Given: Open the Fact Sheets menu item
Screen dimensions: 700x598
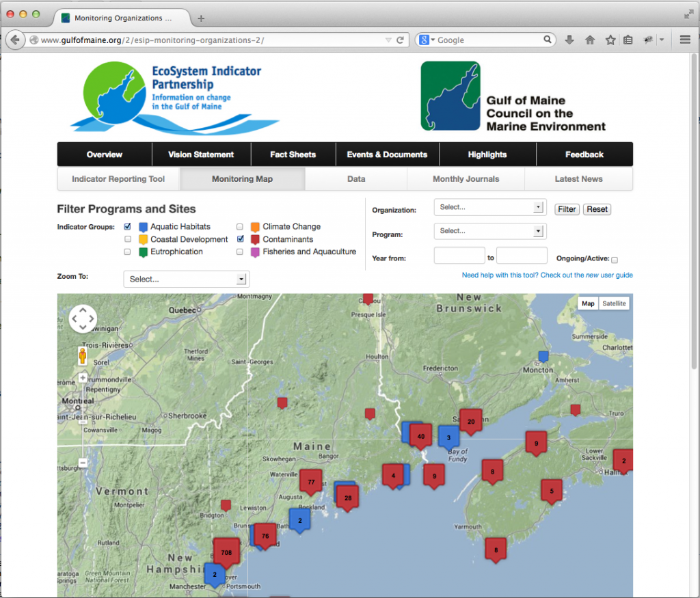Looking at the screenshot, I should [x=293, y=154].
